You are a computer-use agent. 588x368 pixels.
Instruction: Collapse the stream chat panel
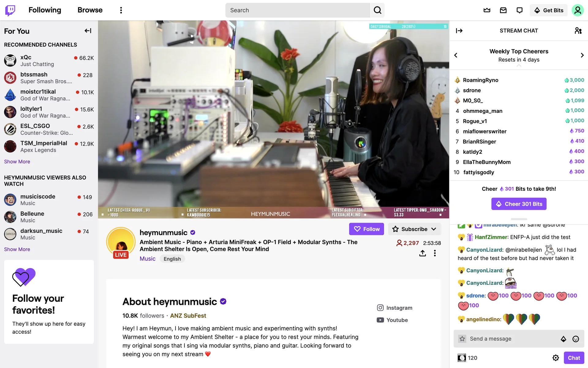[459, 31]
